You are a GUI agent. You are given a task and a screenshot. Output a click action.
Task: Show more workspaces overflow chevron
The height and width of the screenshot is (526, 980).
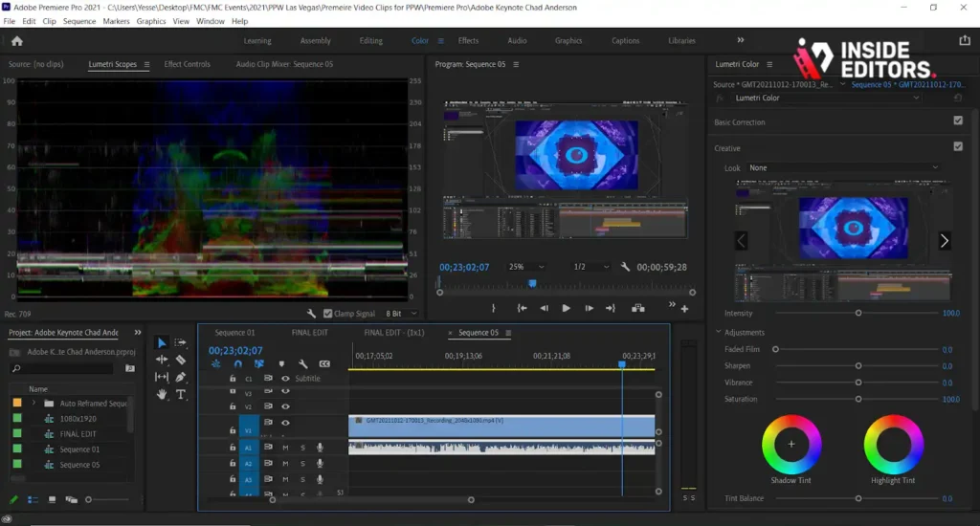point(741,40)
